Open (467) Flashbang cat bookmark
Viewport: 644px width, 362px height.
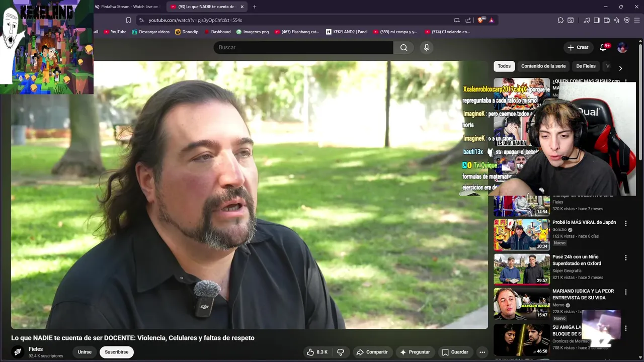pyautogui.click(x=297, y=32)
